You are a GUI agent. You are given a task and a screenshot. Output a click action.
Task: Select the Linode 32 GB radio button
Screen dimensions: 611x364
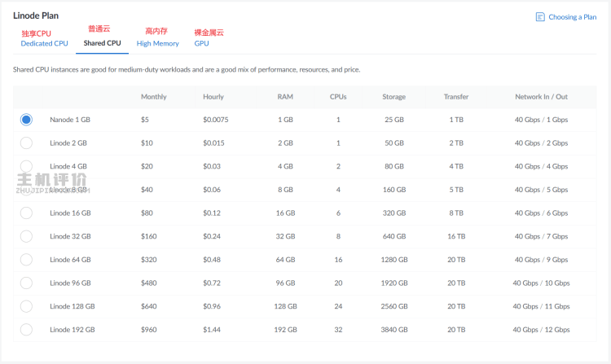point(26,236)
